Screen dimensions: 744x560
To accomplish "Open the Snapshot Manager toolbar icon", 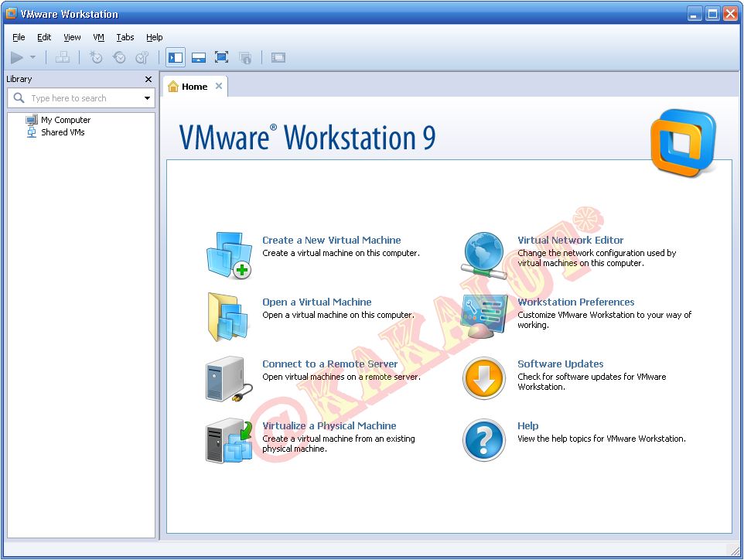I will pyautogui.click(x=142, y=58).
